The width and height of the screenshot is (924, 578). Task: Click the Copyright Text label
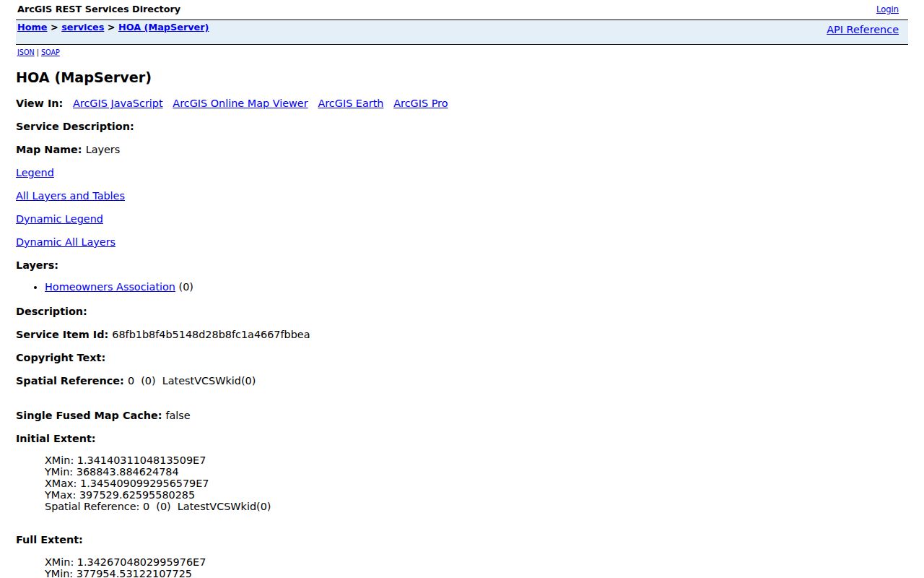coord(61,358)
